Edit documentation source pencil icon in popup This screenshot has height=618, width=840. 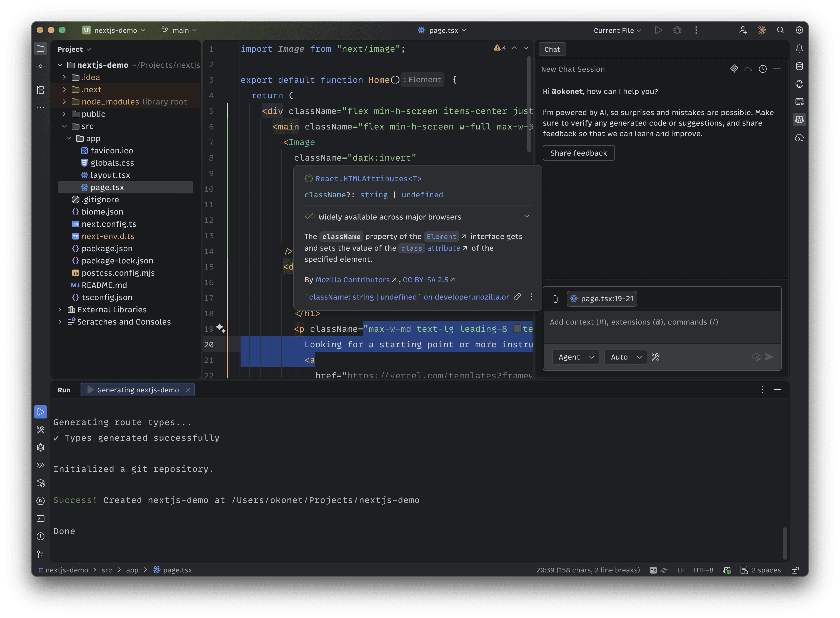coord(517,297)
